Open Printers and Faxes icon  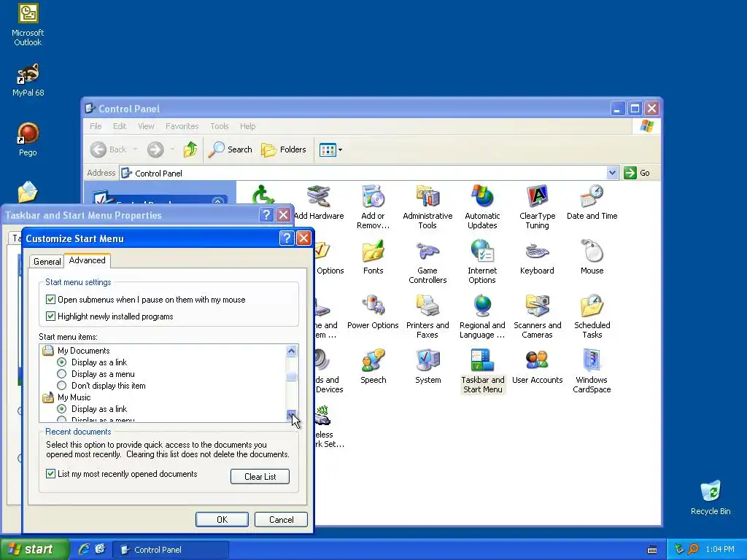coord(427,316)
